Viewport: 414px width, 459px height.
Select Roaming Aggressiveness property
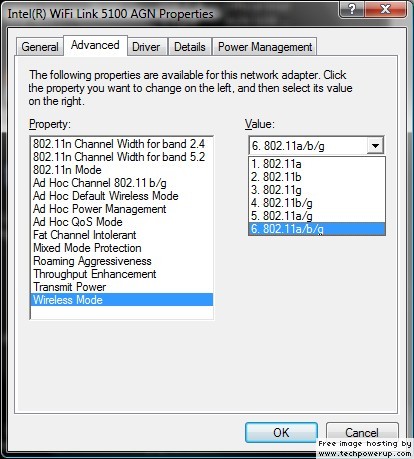[122, 261]
